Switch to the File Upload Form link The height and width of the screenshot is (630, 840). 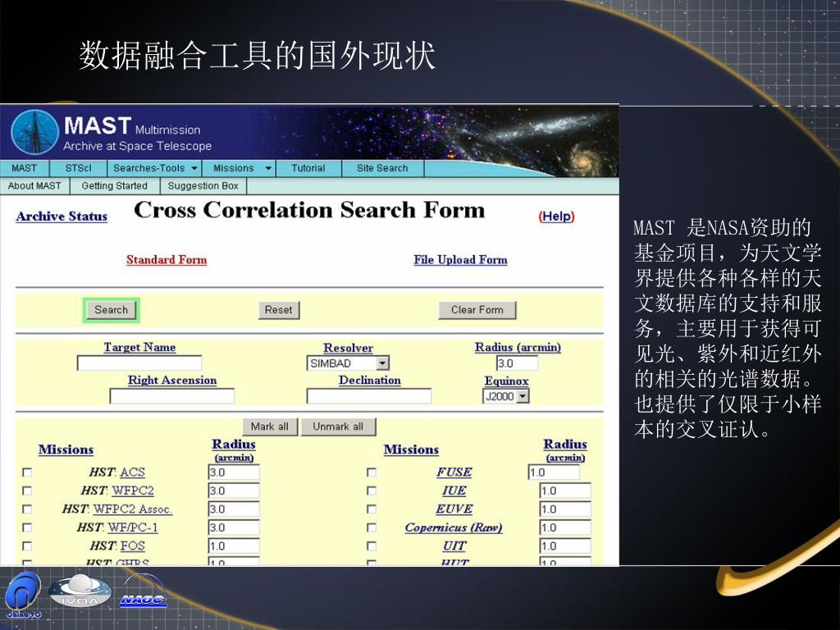point(460,260)
